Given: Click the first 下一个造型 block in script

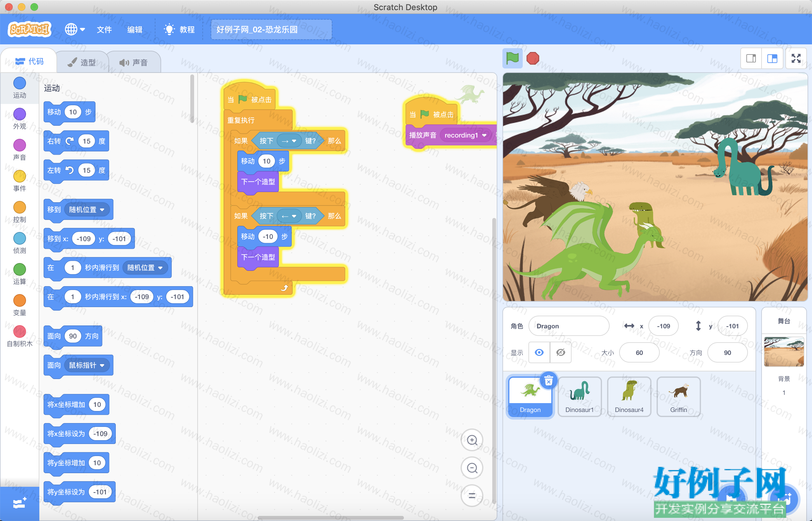Looking at the screenshot, I should (258, 182).
